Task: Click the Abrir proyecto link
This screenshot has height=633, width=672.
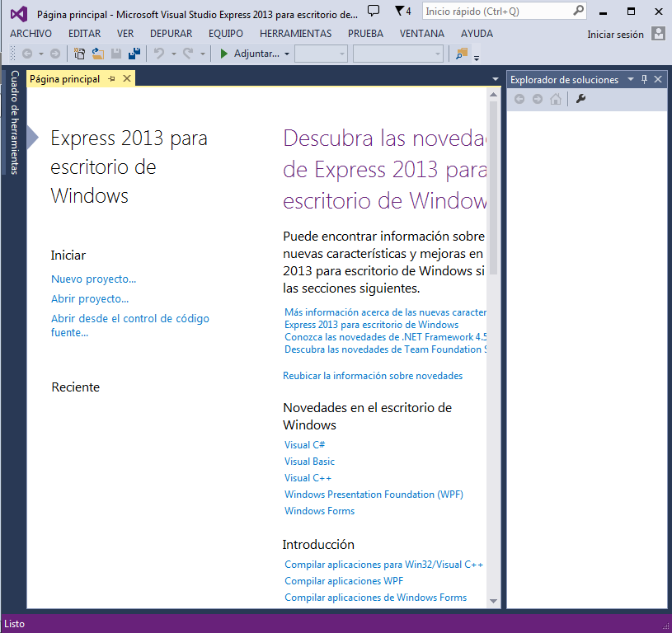Action: pos(90,299)
